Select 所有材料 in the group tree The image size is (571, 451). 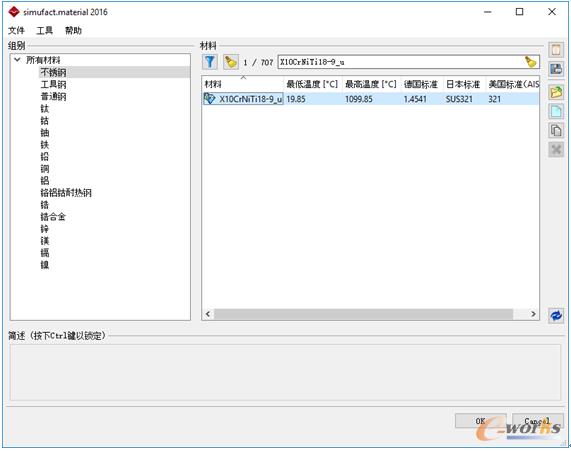point(43,60)
